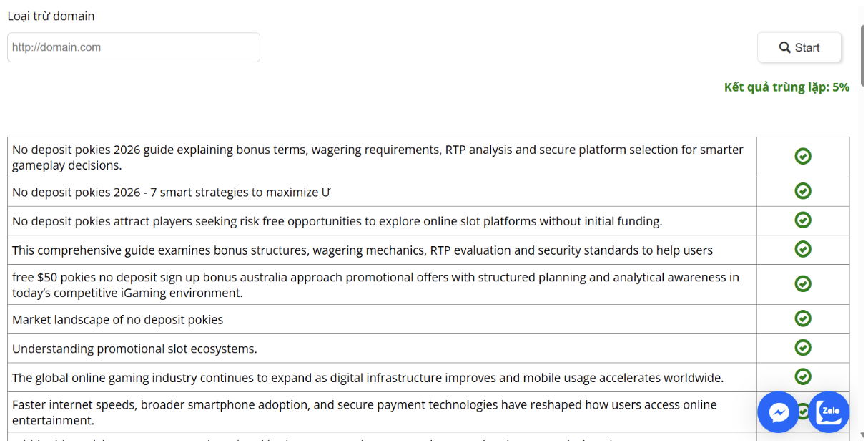868x448 pixels.
Task: Click check icon for '7 smart strategies' row
Action: coord(803,191)
